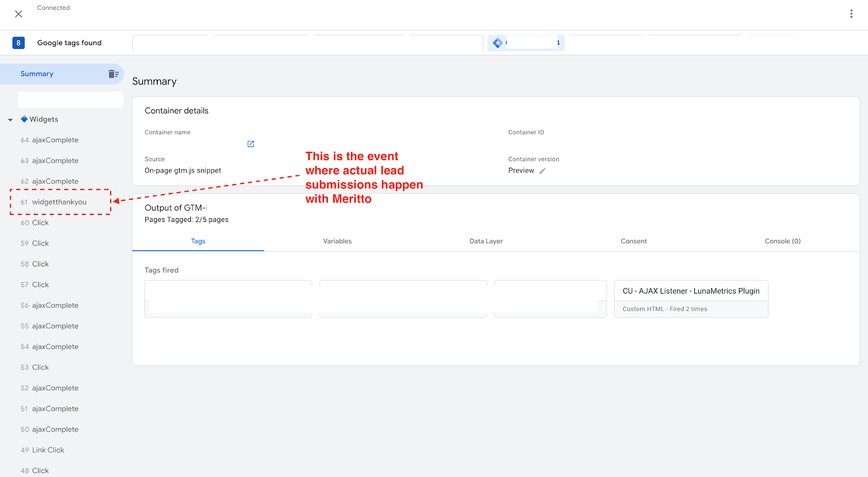Image resolution: width=868 pixels, height=477 pixels.
Task: Select event 64 ajaxComplete
Action: click(x=55, y=140)
